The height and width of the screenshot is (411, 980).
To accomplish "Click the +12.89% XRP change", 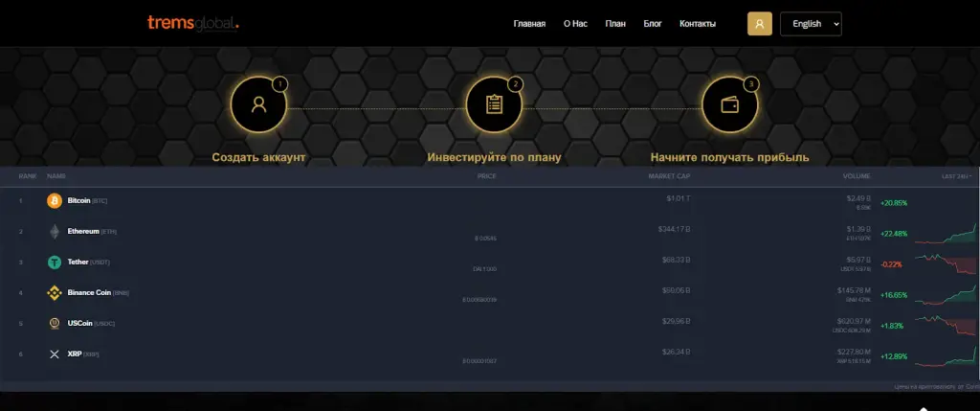I will click(894, 356).
